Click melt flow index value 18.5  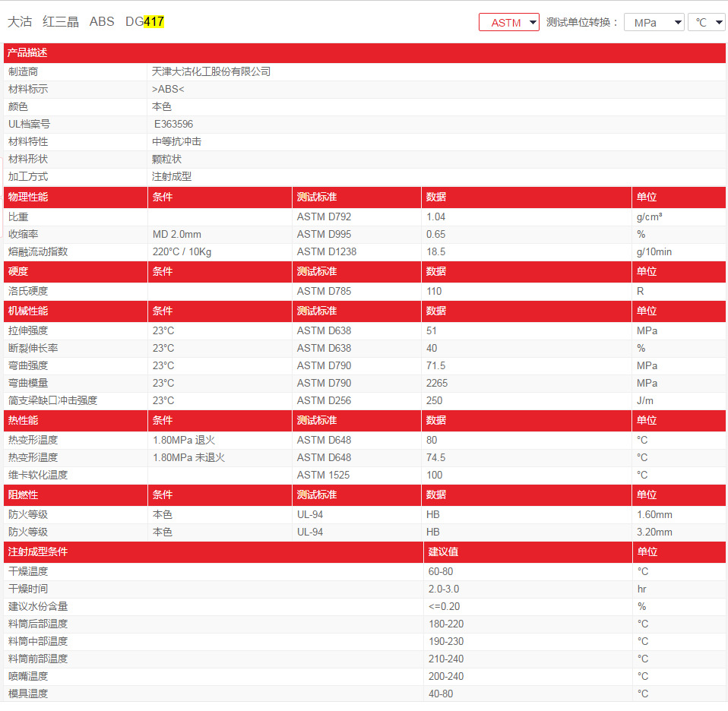coord(435,251)
